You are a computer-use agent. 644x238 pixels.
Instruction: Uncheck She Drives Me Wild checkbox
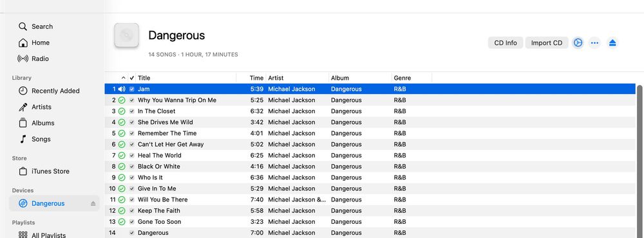(x=132, y=122)
